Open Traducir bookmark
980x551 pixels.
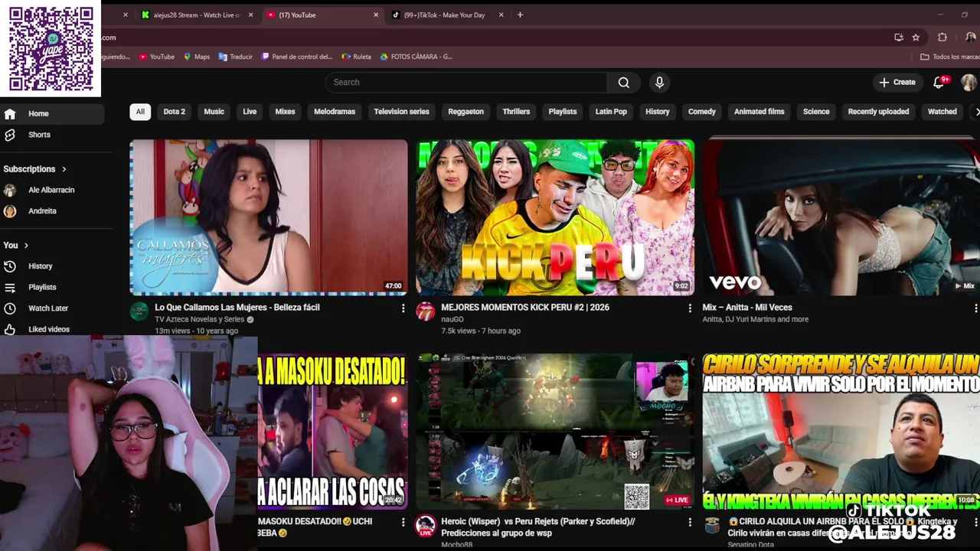point(236,57)
